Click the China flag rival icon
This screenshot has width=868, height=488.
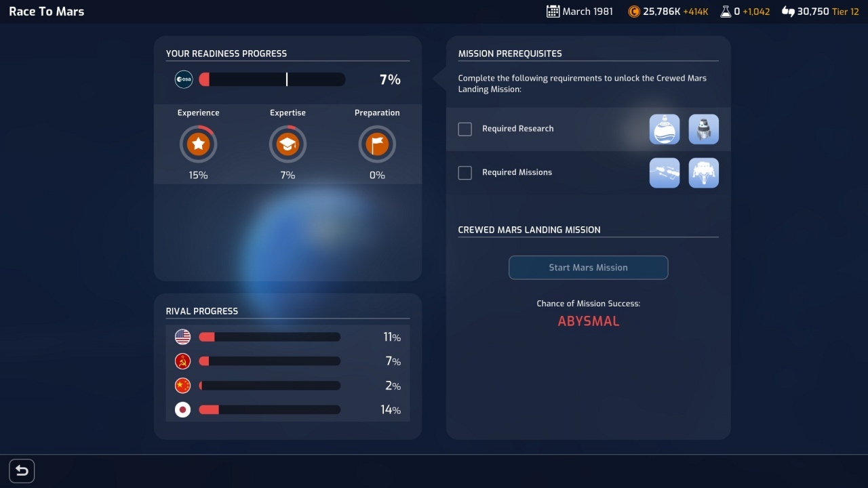(x=182, y=386)
